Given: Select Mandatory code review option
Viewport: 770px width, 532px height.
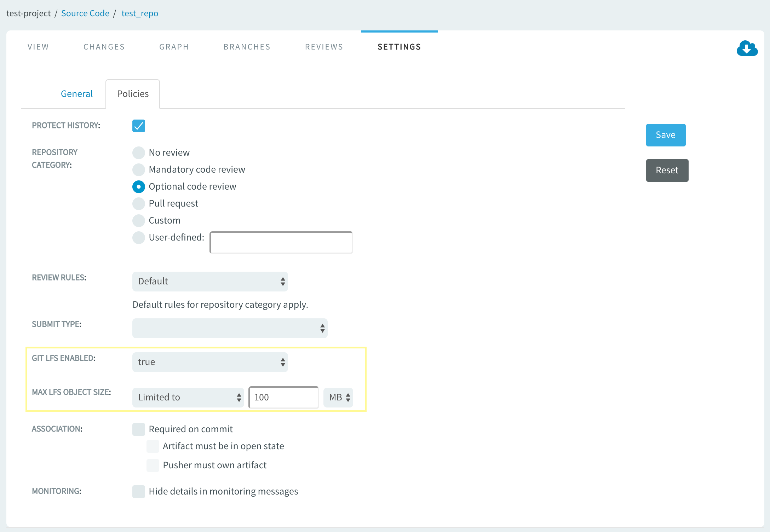Looking at the screenshot, I should pos(139,170).
